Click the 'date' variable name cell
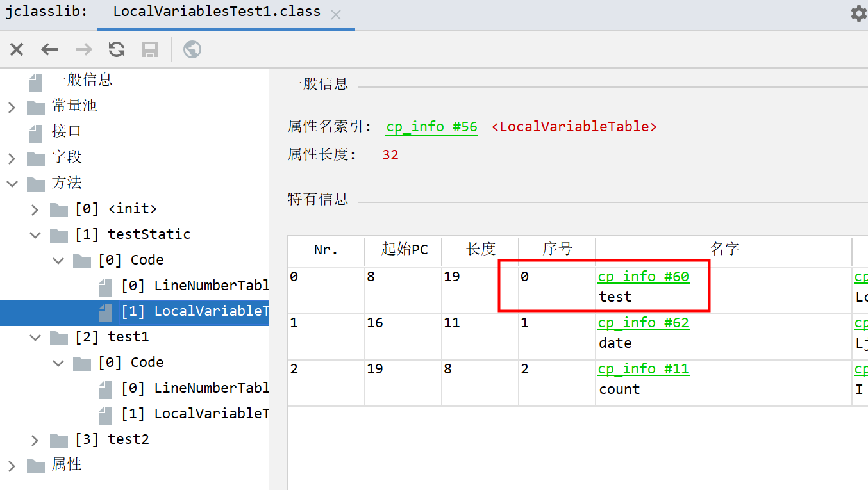This screenshot has height=490, width=868. [x=615, y=343]
